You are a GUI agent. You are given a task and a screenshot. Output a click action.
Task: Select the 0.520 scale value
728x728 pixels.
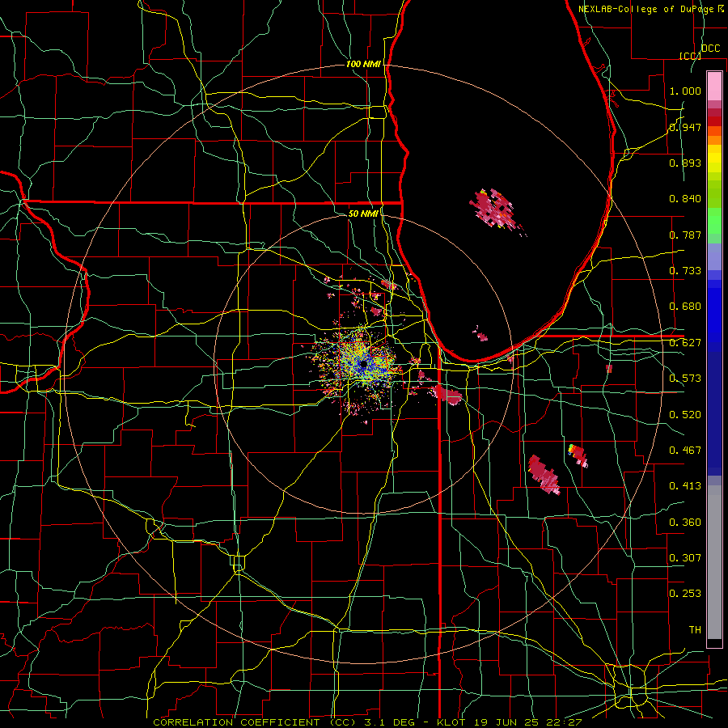[685, 415]
